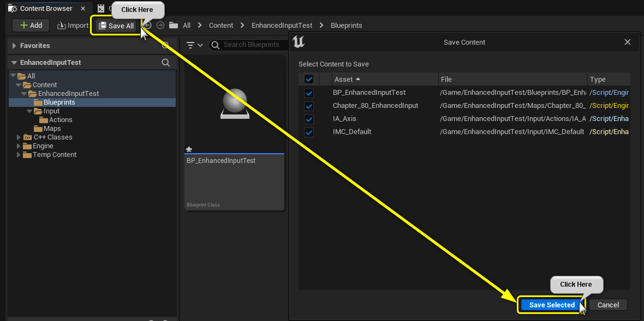Toggle the select-all checkbox in the header
This screenshot has height=321, width=644.
click(x=309, y=78)
